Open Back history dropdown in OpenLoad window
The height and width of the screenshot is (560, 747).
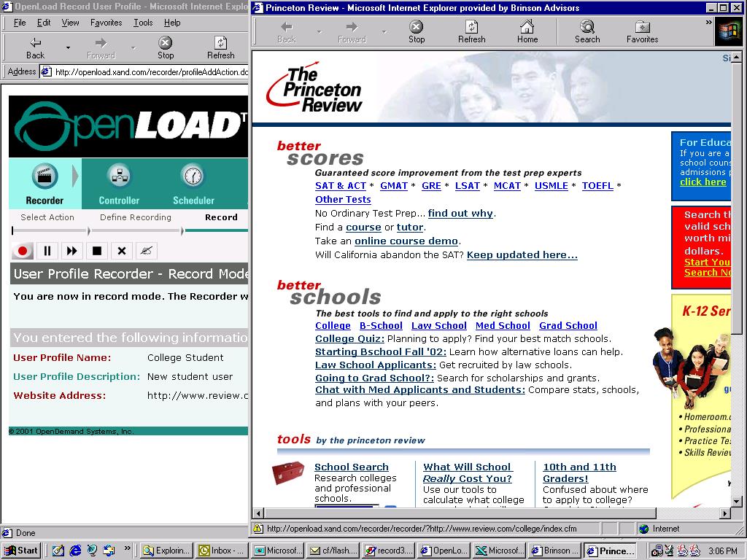pyautogui.click(x=68, y=47)
